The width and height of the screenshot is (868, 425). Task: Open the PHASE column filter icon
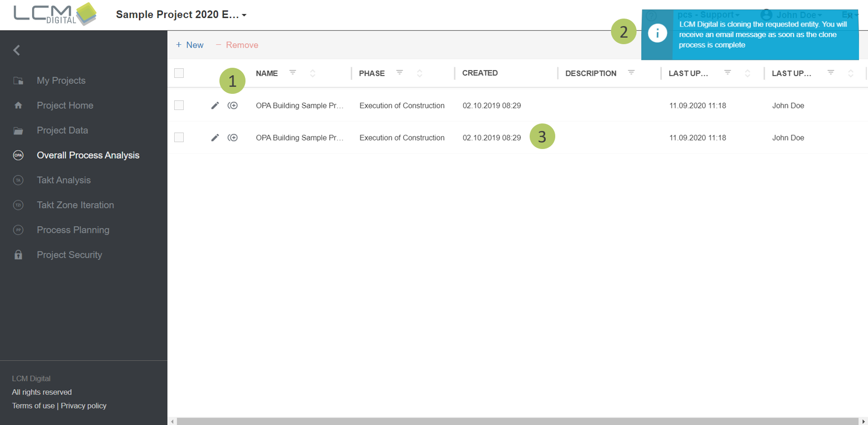click(x=400, y=73)
